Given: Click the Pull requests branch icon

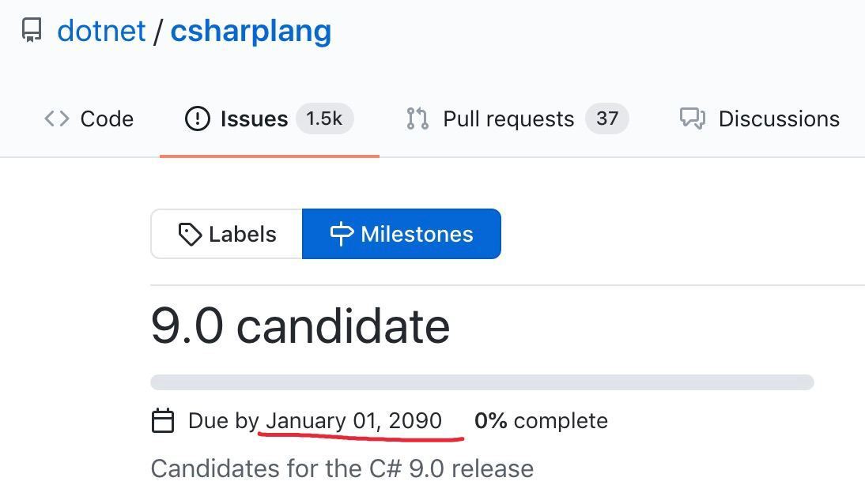Looking at the screenshot, I should click(x=417, y=118).
